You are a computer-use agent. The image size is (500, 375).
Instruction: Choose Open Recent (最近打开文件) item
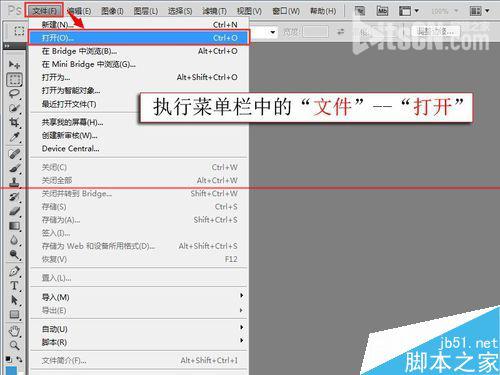tap(139, 104)
